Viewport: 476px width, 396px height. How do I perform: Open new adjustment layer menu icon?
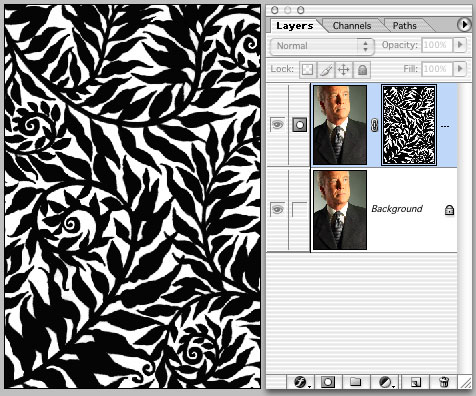click(x=386, y=382)
